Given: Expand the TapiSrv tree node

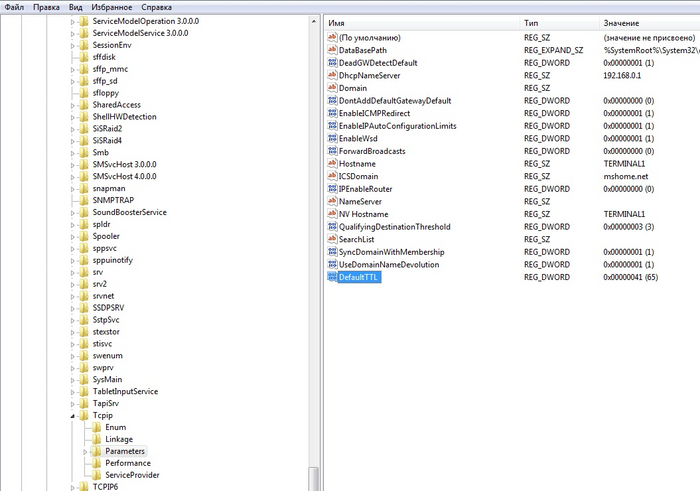Looking at the screenshot, I should [72, 404].
